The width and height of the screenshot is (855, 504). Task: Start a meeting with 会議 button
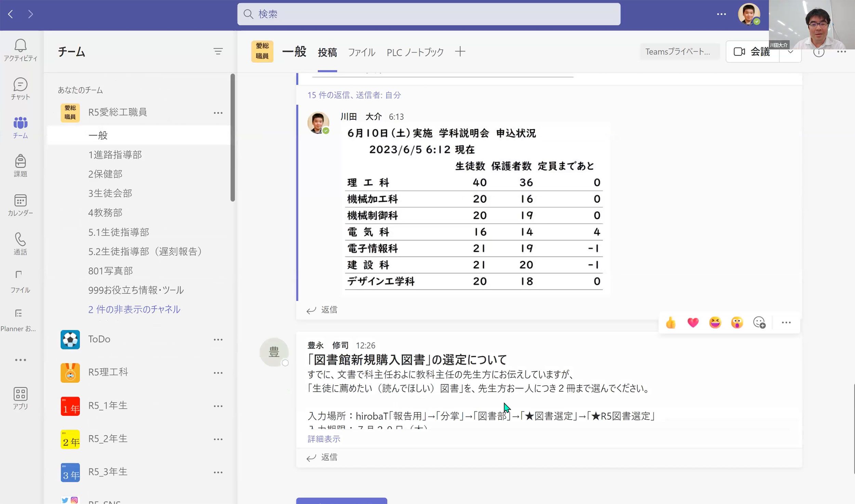tap(752, 52)
